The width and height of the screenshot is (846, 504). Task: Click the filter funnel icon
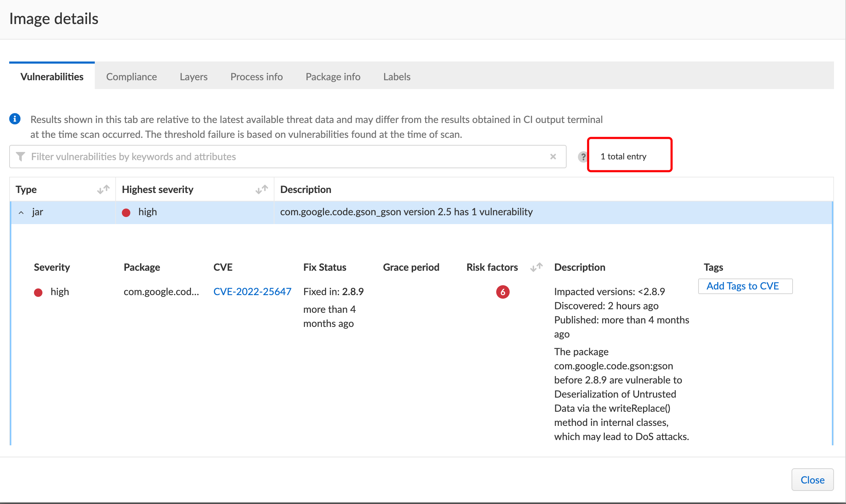[21, 157]
